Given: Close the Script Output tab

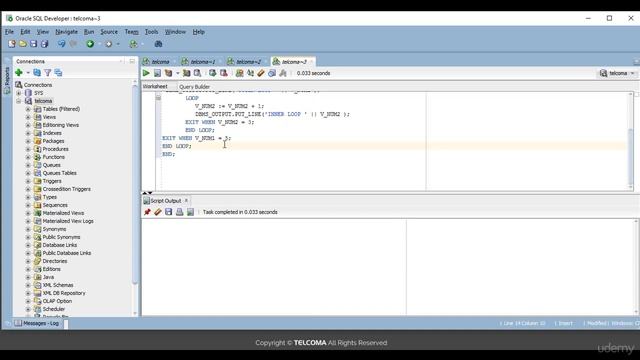Looking at the screenshot, I should (187, 200).
